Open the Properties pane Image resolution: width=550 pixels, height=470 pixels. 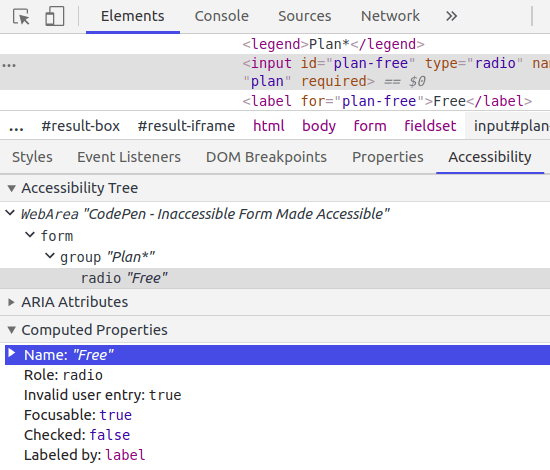388,157
